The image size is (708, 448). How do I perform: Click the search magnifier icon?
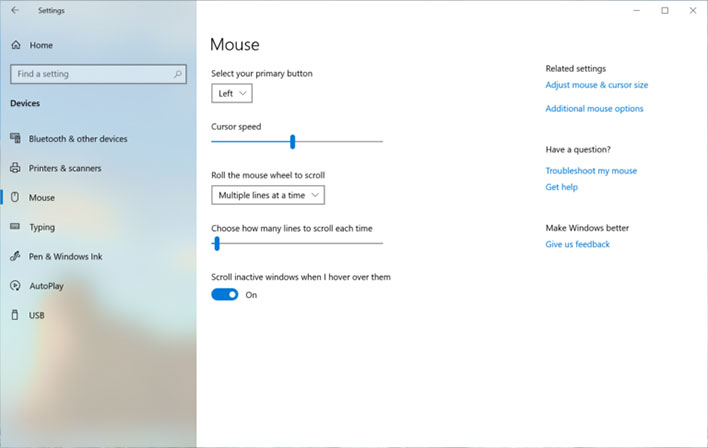coord(177,74)
